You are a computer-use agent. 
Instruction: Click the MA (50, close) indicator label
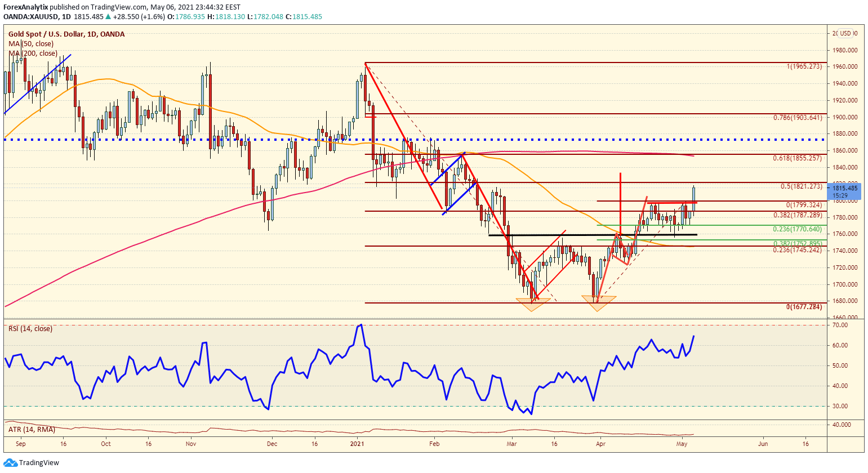coord(31,44)
